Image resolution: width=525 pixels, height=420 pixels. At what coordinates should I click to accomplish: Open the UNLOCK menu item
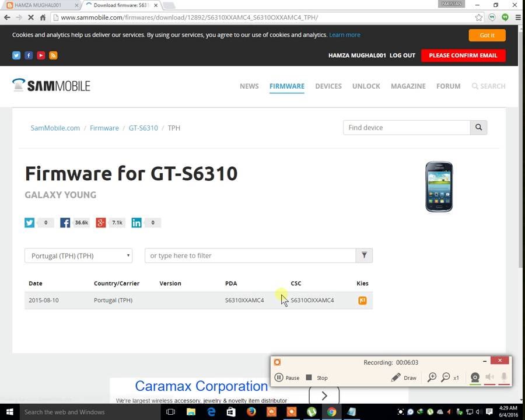point(366,86)
